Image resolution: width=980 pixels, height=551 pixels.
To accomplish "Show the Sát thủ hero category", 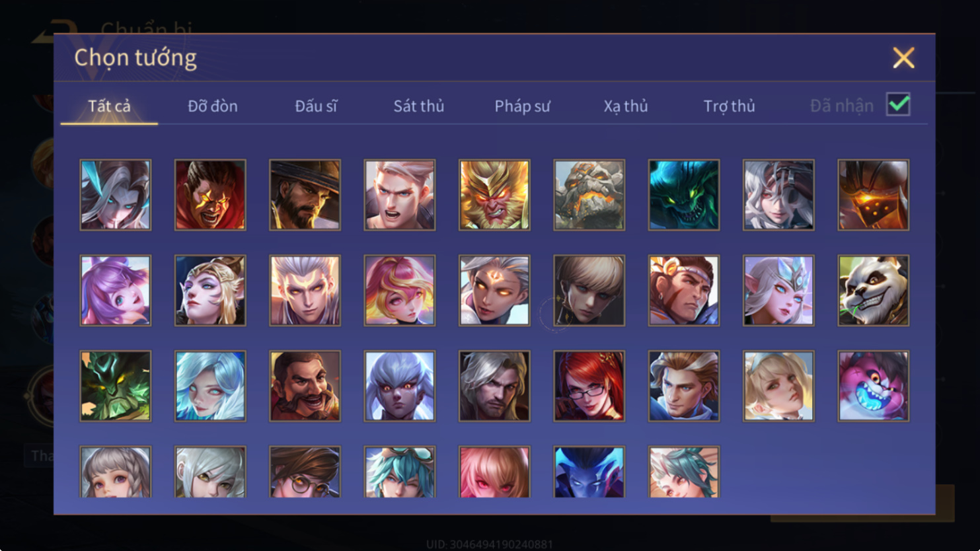I will tap(419, 106).
